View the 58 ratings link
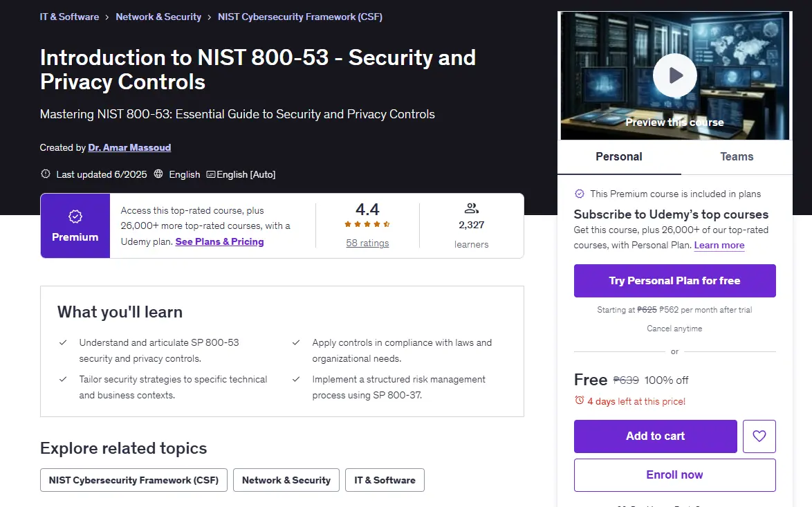The width and height of the screenshot is (812, 507). tap(367, 243)
